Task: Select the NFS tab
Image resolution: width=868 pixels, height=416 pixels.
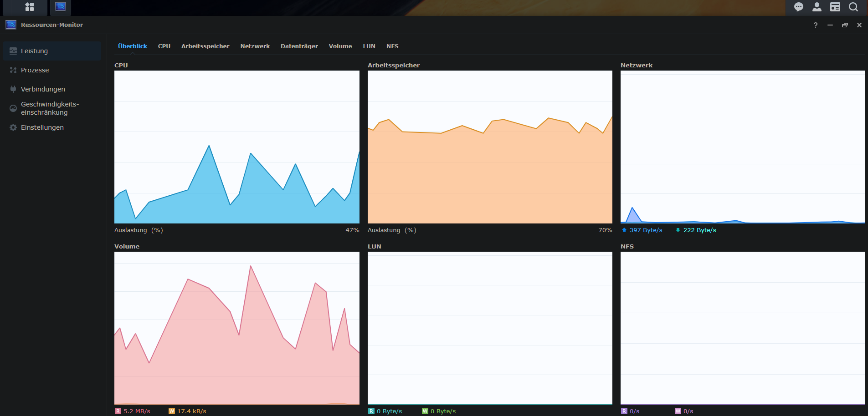Action: click(392, 46)
